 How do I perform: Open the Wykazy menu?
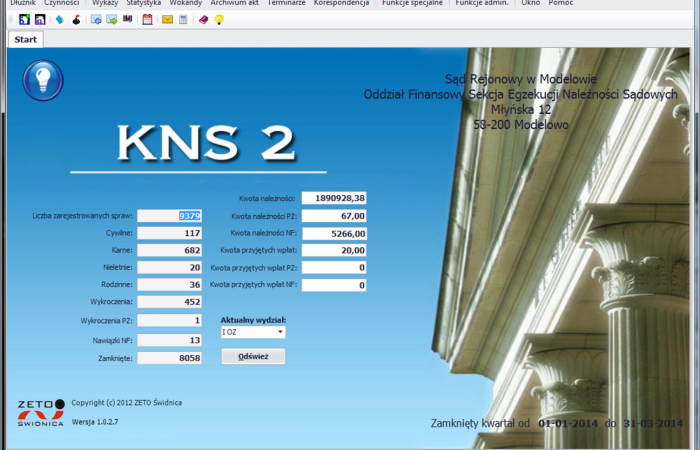[x=105, y=3]
